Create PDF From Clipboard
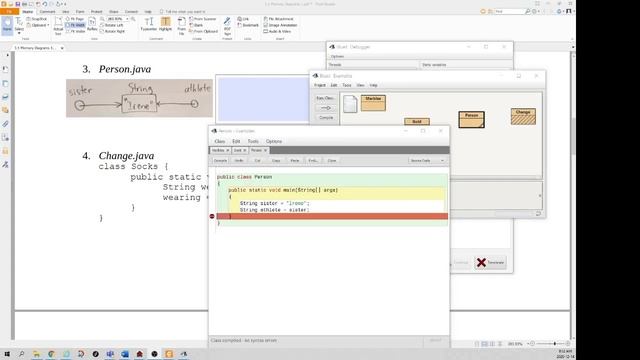 204,31
